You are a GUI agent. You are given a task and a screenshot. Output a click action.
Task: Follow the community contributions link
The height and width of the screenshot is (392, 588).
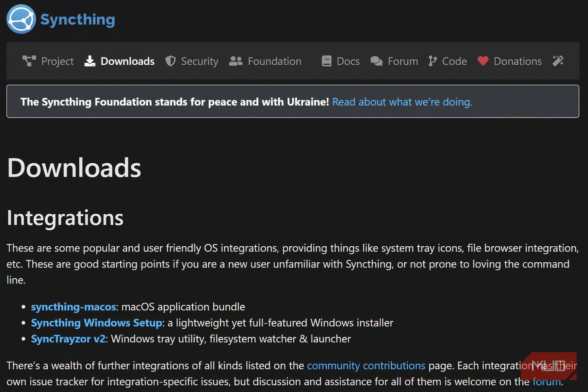[366, 366]
